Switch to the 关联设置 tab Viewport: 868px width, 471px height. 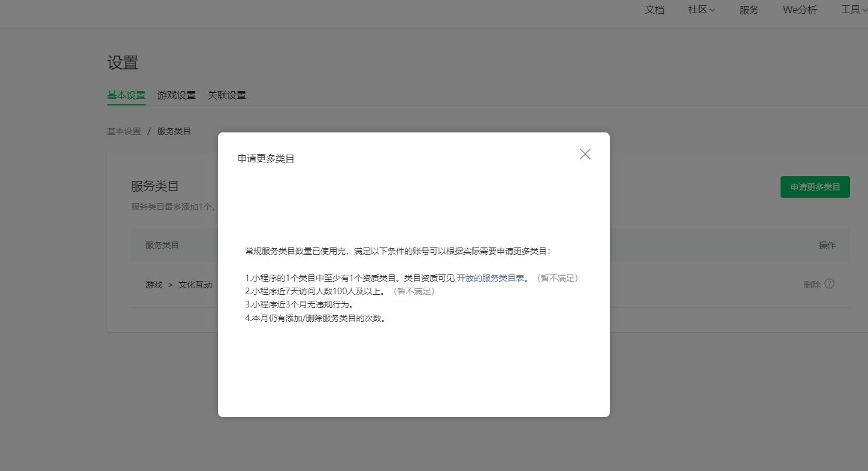tap(227, 95)
